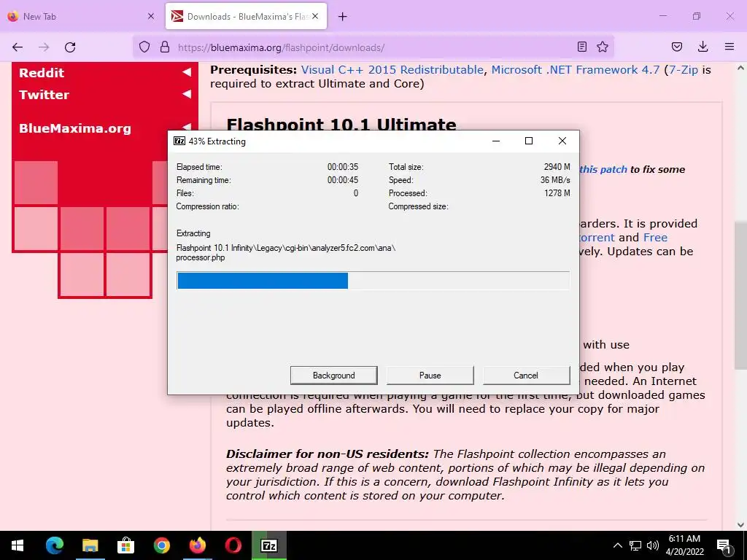Click the 7-Zip icon in dialog title bar
Screen dimensions: 747x560
pyautogui.click(x=179, y=141)
